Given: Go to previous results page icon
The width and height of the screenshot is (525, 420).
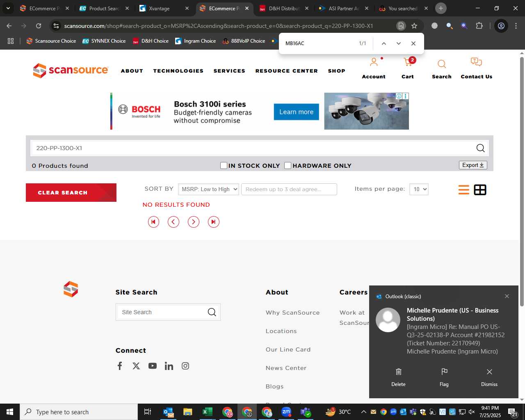Looking at the screenshot, I should pyautogui.click(x=173, y=222).
